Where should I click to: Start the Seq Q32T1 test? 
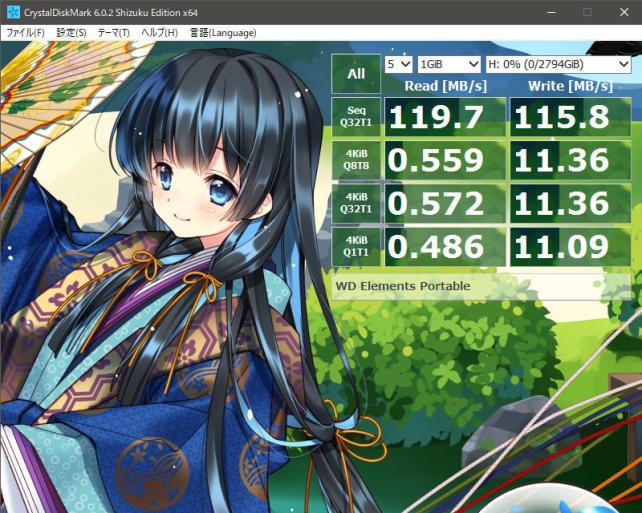pyautogui.click(x=356, y=117)
